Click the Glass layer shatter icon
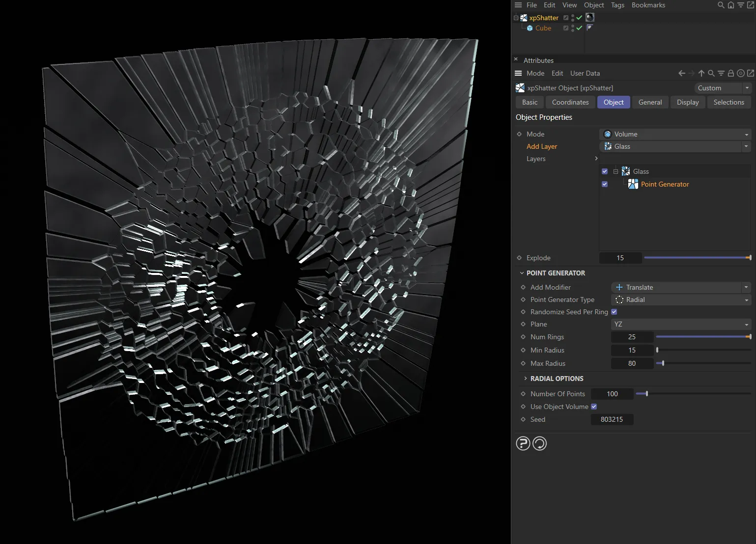This screenshot has width=756, height=544. click(625, 171)
